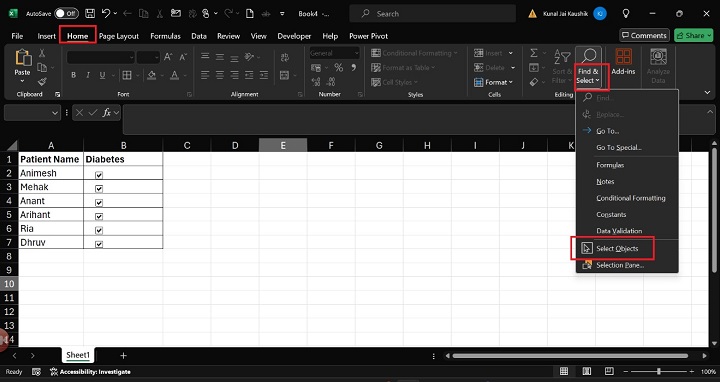Click the Undo arrow icon
Image resolution: width=720 pixels, height=382 pixels.
(x=106, y=13)
